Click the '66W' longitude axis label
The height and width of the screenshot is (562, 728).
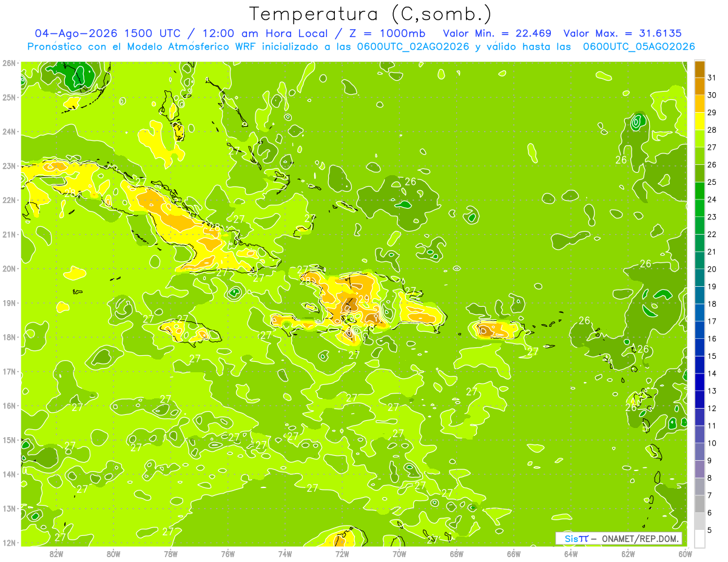514,554
